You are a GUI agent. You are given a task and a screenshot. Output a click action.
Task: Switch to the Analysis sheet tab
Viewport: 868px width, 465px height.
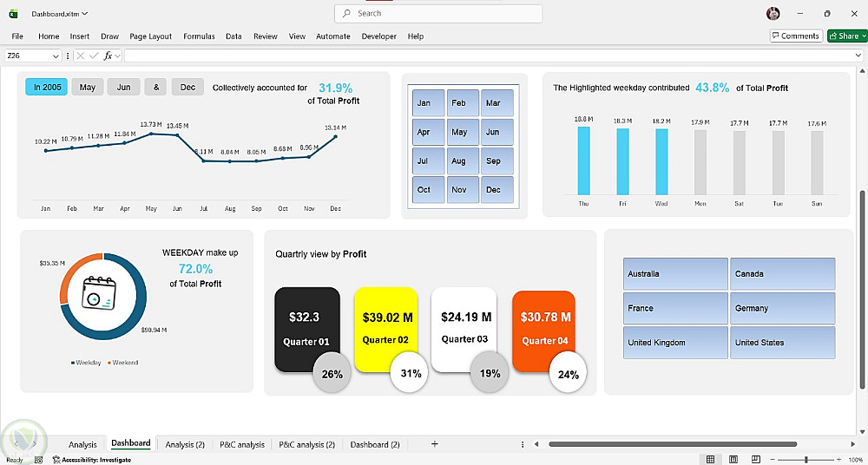[82, 444]
